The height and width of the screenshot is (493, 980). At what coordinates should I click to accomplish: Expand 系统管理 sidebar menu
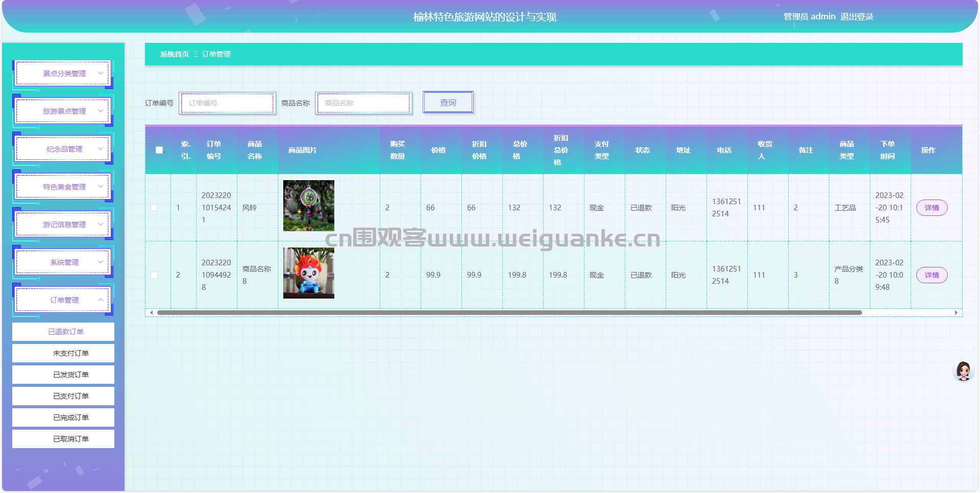click(x=63, y=262)
